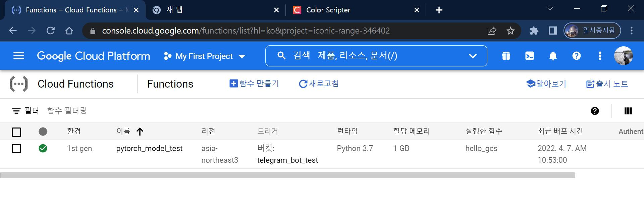Click the browser forward arrow
Screen dimensions: 644x204
pyautogui.click(x=32, y=31)
